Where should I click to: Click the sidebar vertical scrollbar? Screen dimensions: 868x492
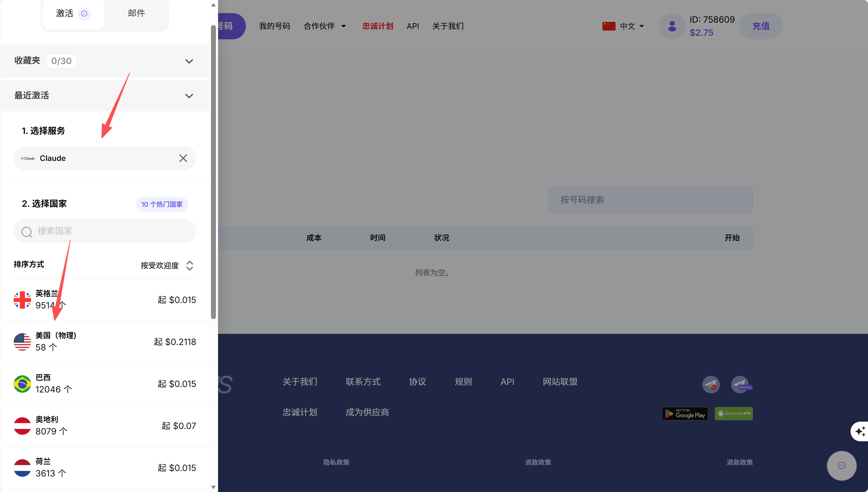click(x=213, y=169)
